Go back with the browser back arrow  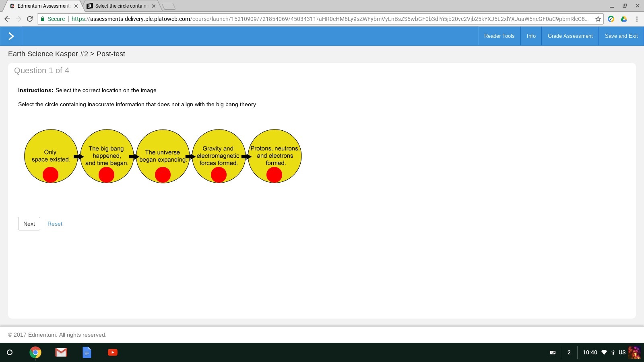point(7,19)
